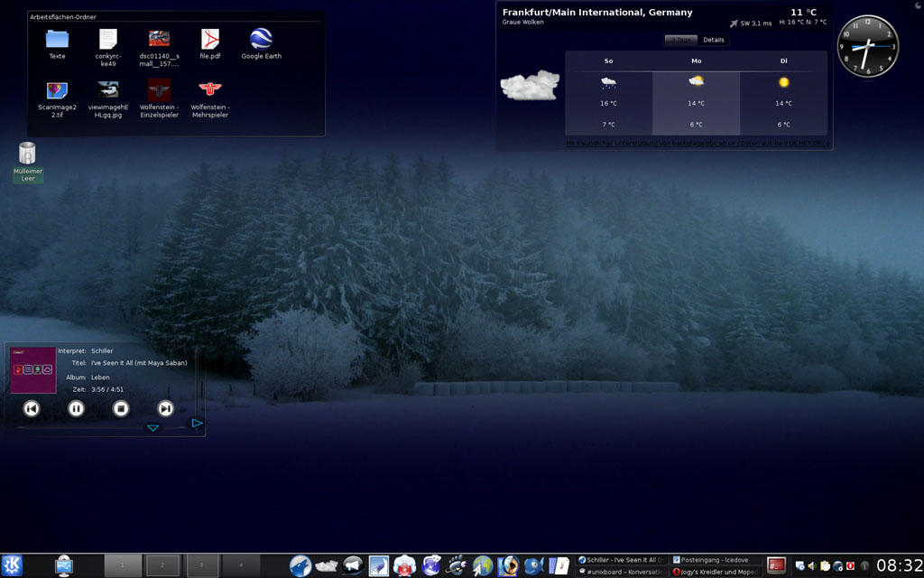Open the Texte folder
The image size is (924, 578).
tap(57, 39)
